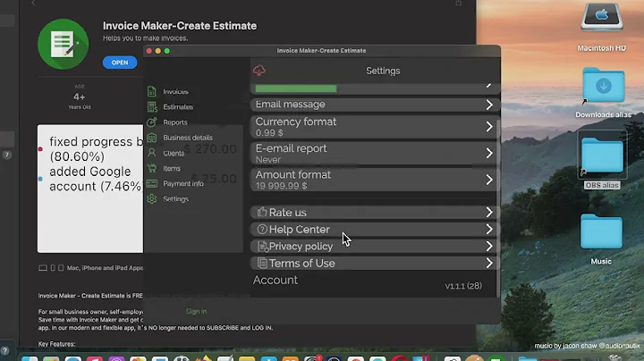
Task: Open the Payment info section
Action: coord(183,183)
